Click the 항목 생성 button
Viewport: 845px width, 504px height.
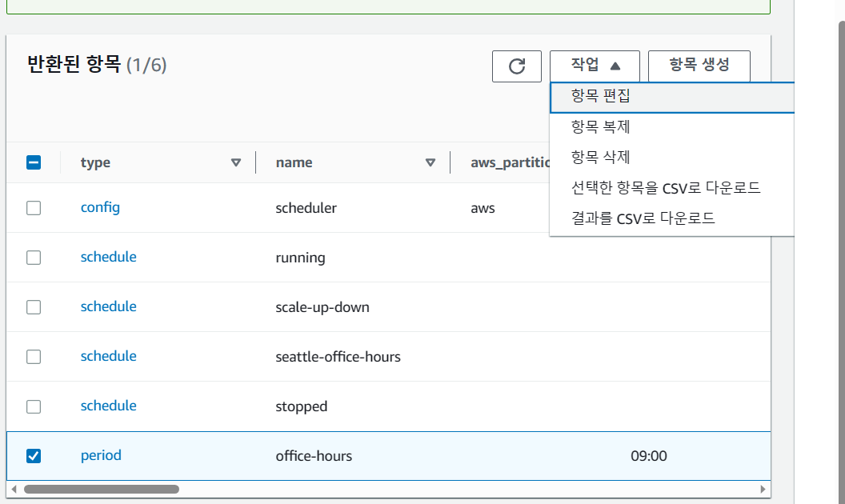tap(699, 66)
